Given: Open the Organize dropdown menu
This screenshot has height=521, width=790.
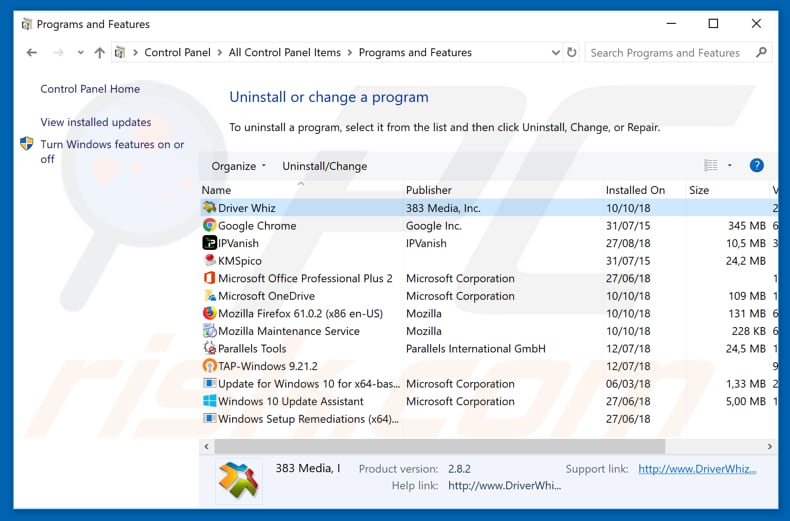Looking at the screenshot, I should tap(238, 166).
